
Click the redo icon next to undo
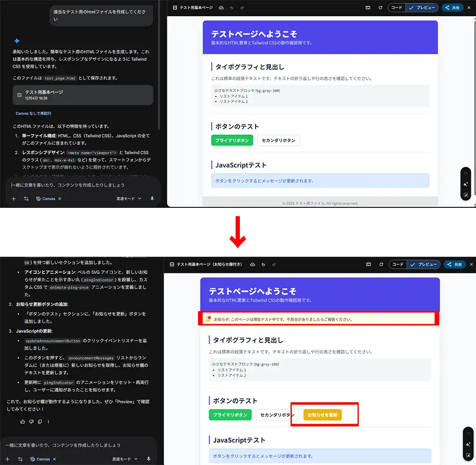242,7
